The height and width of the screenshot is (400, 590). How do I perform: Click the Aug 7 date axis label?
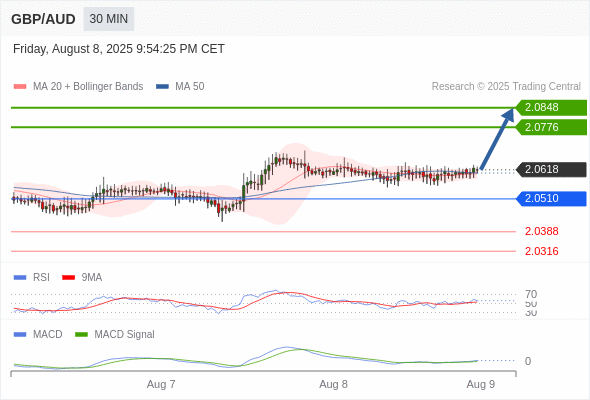[x=161, y=384]
